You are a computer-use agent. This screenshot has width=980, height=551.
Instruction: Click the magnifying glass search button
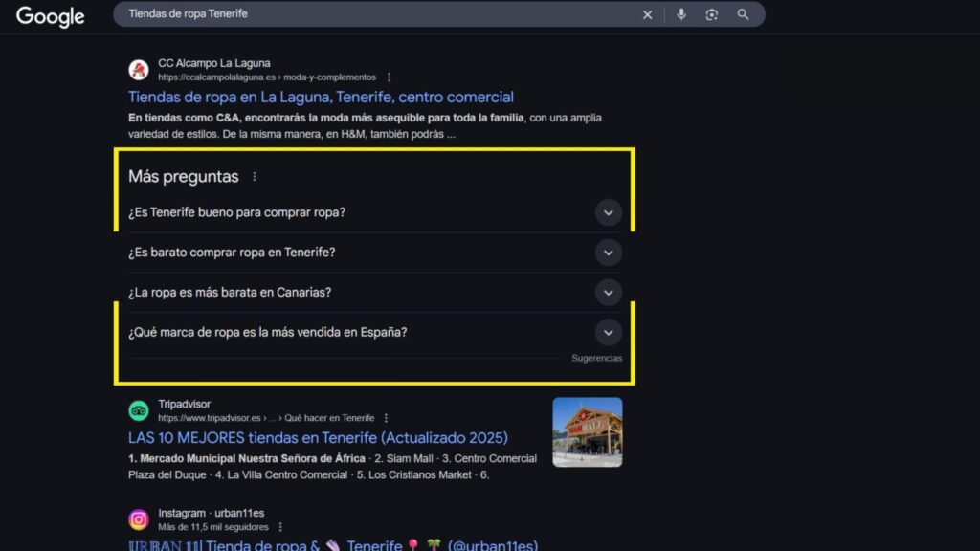743,14
